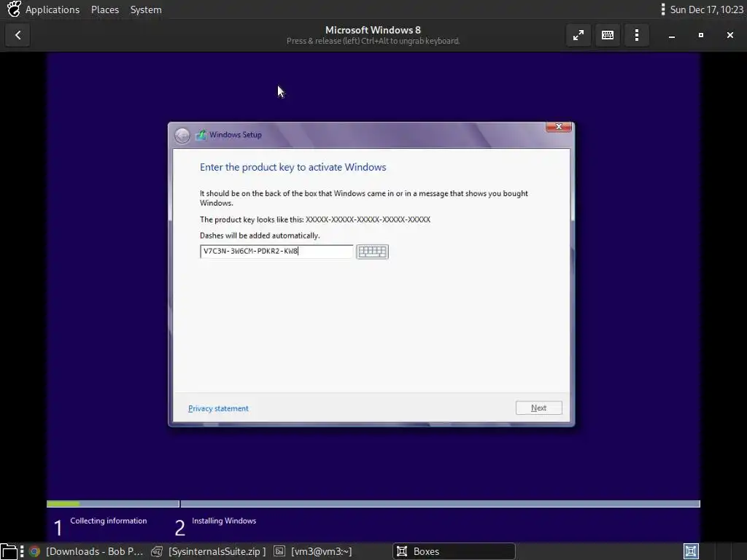
Task: Open the System menu
Action: click(146, 9)
